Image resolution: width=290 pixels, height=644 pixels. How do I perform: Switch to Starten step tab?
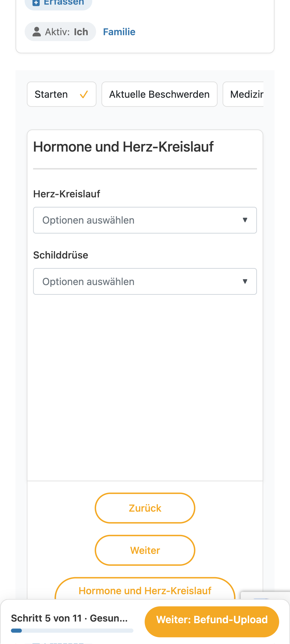[x=62, y=94]
